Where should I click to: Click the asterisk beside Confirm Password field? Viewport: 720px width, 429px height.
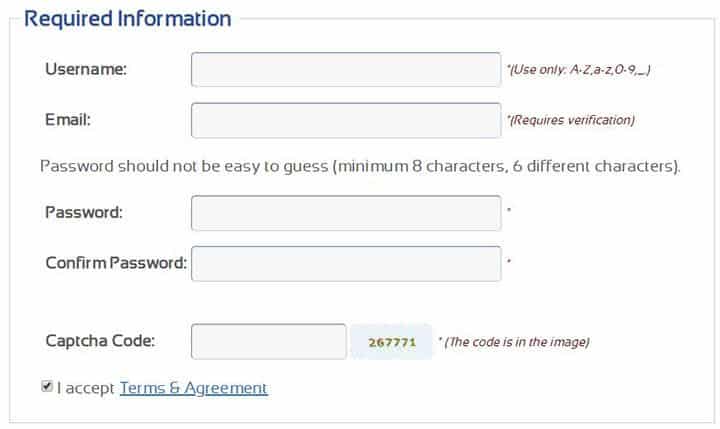[x=509, y=262]
